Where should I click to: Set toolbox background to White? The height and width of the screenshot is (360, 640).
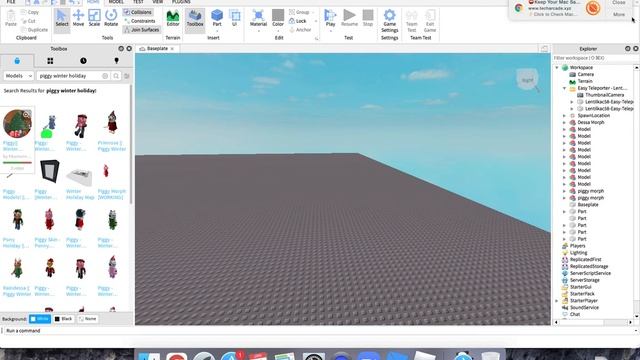[x=40, y=319]
